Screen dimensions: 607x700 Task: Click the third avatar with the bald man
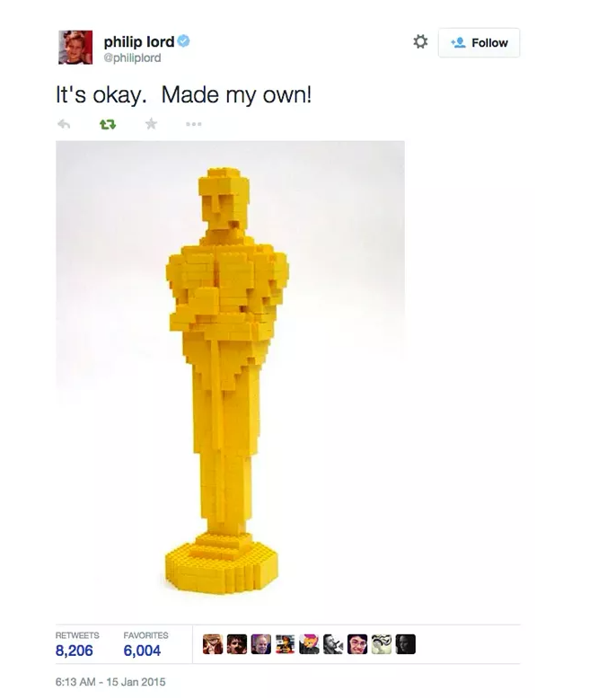261,644
